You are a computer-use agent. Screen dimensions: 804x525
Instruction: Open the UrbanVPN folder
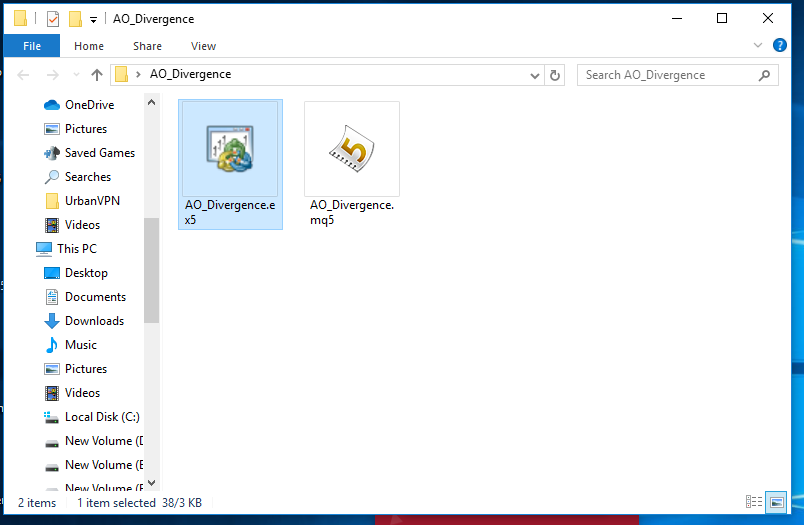pyautogui.click(x=92, y=201)
